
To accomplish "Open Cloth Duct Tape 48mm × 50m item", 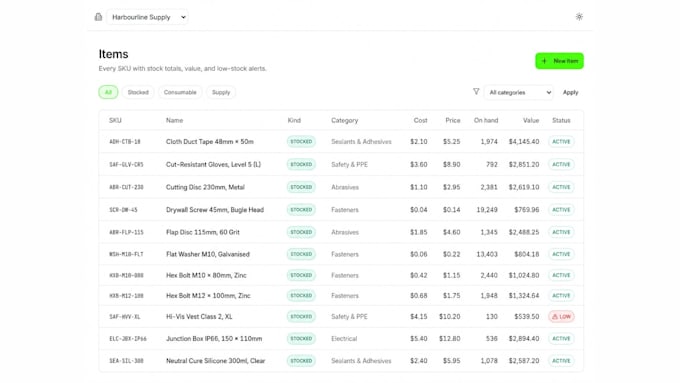I will pos(210,141).
